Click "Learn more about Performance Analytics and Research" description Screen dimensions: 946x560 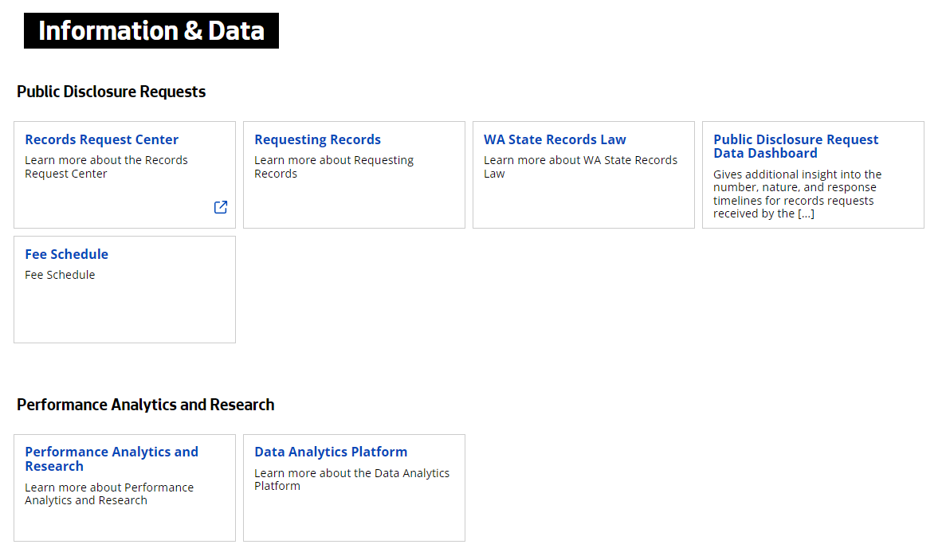109,494
